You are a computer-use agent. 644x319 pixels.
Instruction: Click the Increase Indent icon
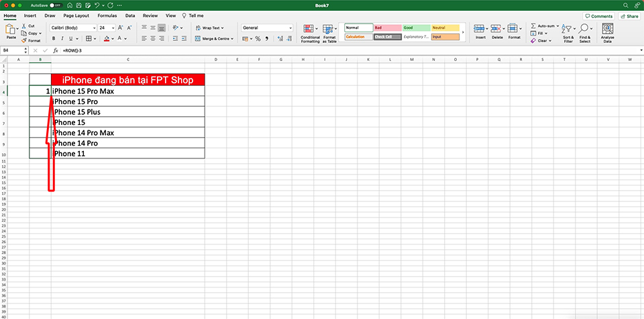pyautogui.click(x=184, y=39)
